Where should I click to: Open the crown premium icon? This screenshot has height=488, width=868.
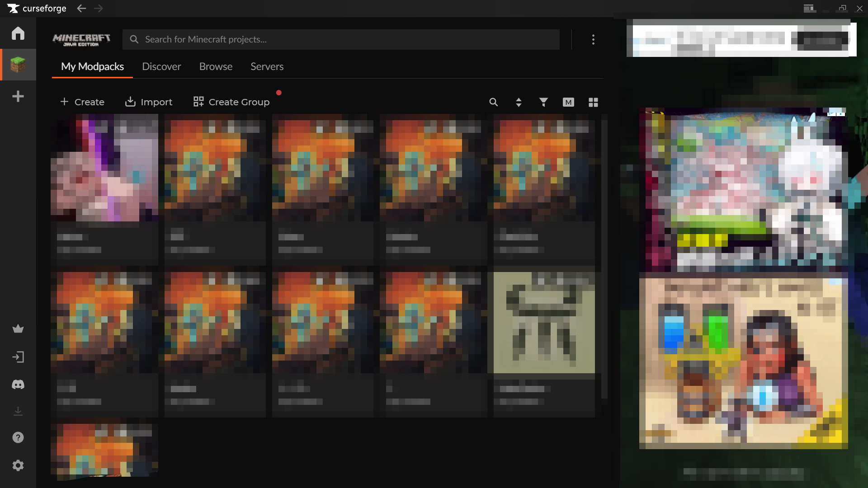(18, 329)
